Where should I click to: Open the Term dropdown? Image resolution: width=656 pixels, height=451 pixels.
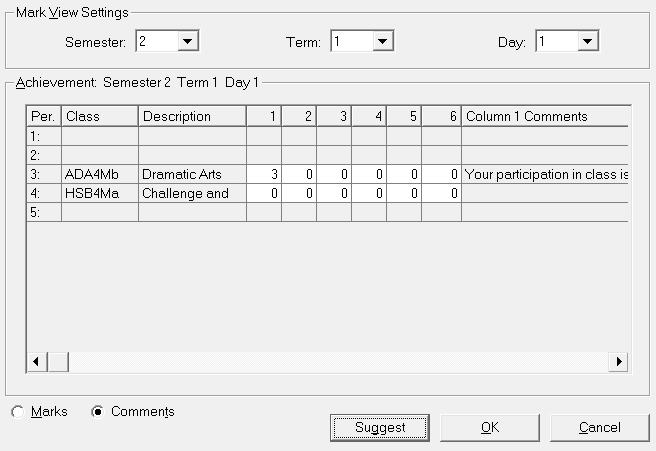[x=383, y=41]
